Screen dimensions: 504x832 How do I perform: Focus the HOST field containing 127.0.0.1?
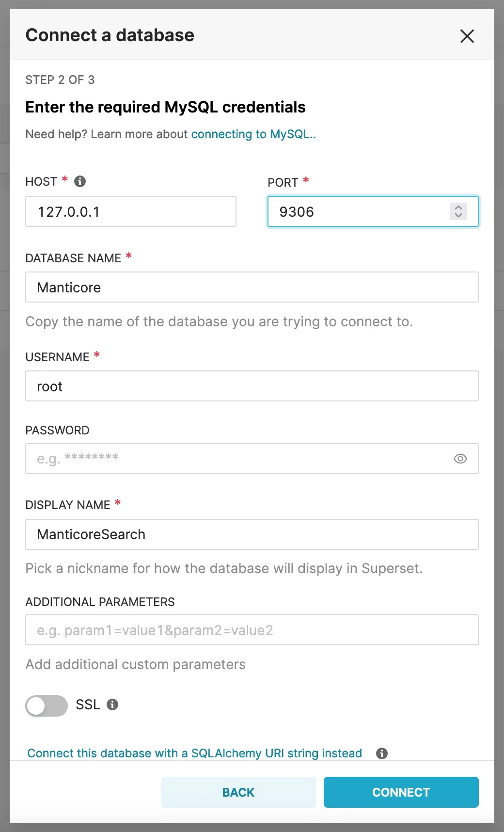[131, 211]
